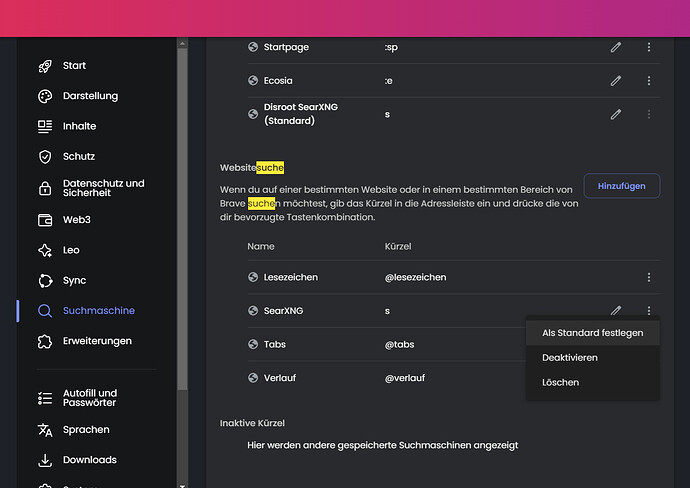Open Web3 settings page

pos(77,220)
